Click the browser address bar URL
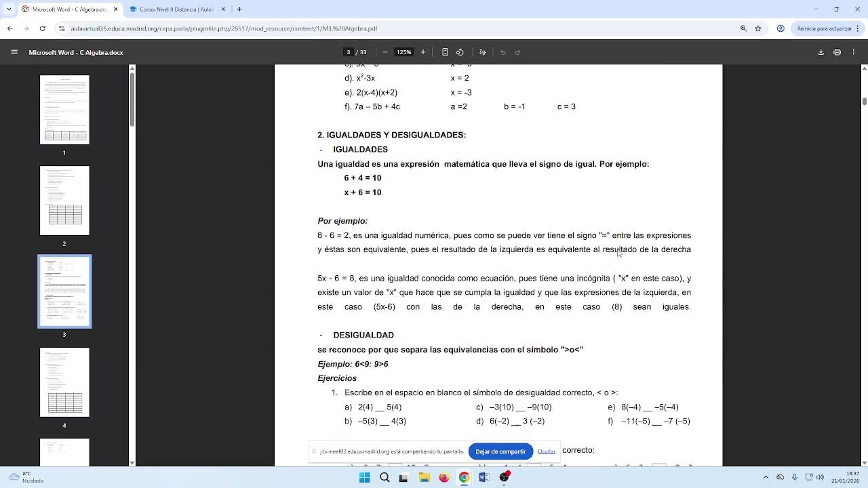 coord(224,28)
